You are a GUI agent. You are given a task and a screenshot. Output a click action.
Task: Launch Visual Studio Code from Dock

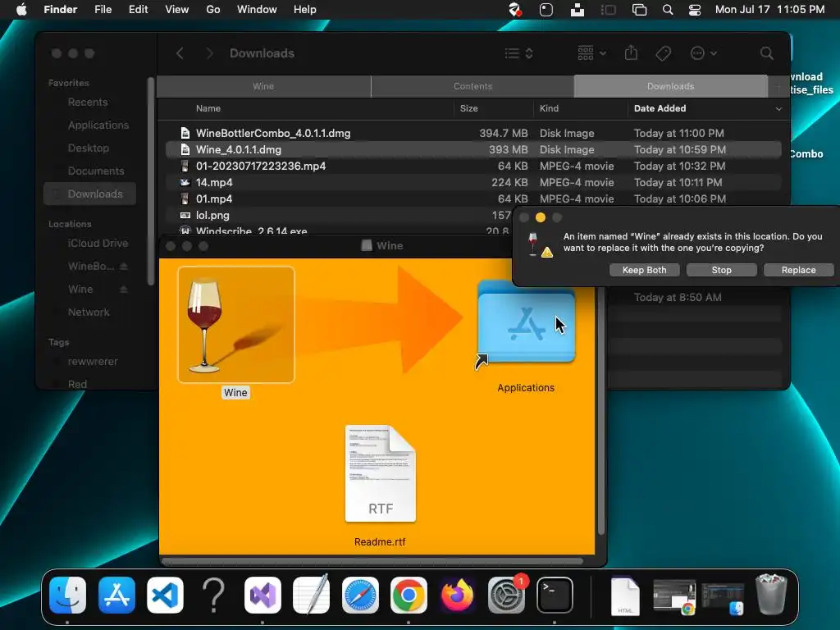coord(165,595)
